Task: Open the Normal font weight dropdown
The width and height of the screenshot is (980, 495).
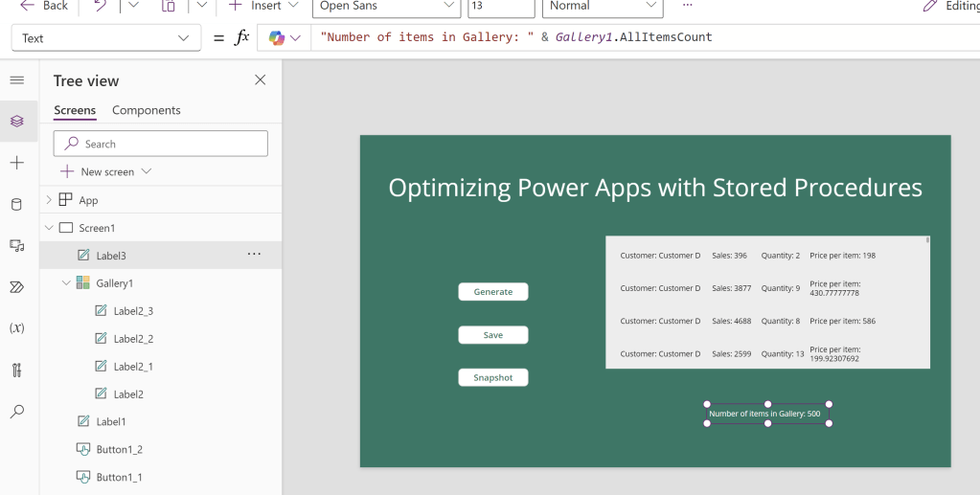Action: tap(603, 6)
